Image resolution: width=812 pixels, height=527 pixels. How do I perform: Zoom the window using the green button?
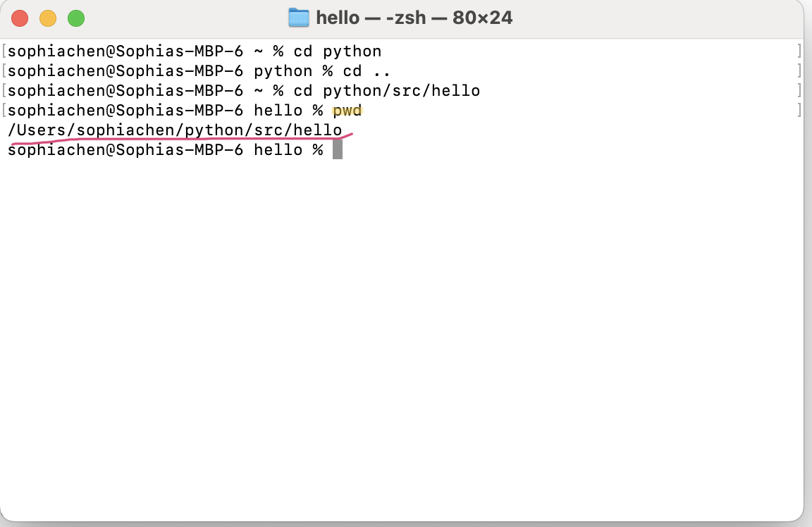point(76,18)
